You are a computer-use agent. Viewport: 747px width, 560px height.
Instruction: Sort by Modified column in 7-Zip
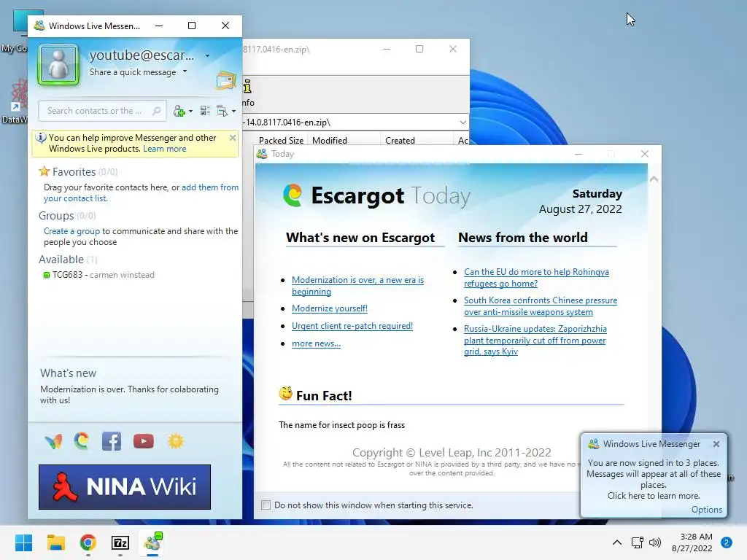coord(344,141)
